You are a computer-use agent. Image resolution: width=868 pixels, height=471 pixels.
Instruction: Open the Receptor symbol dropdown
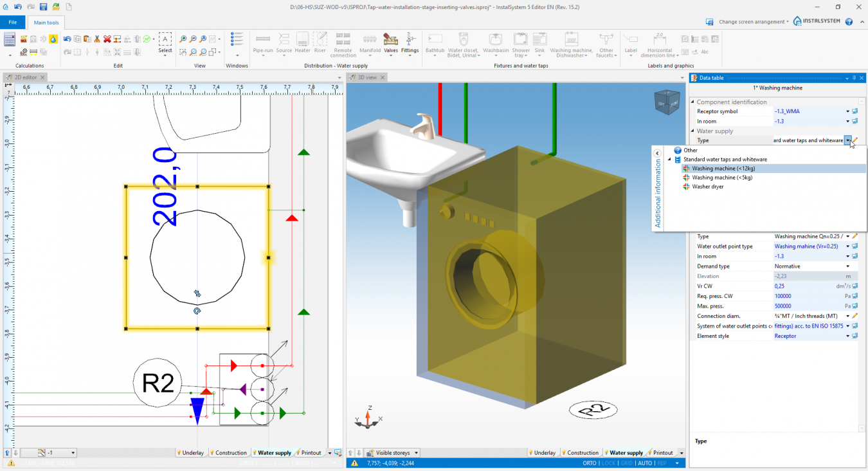[x=847, y=111]
